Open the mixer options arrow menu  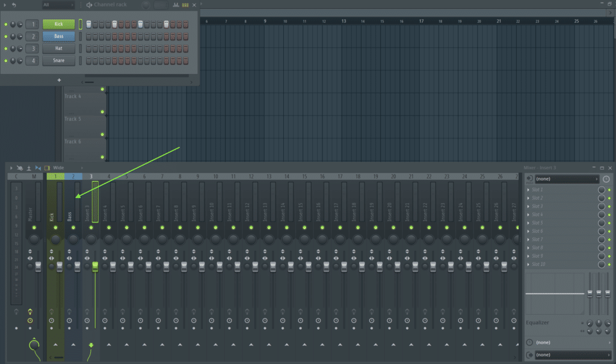[x=11, y=168]
